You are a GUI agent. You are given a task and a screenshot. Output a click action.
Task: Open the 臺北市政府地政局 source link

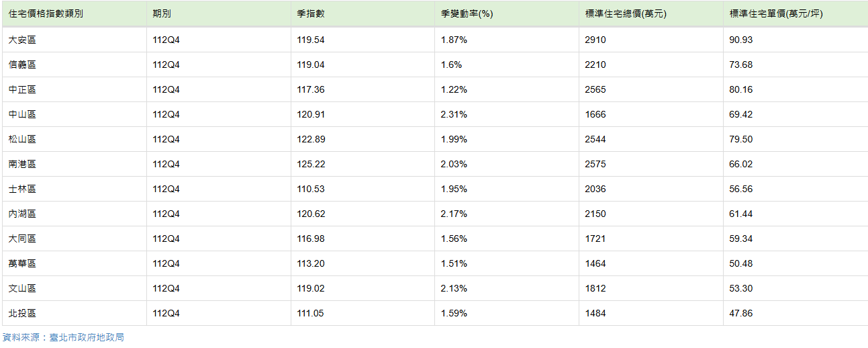[x=87, y=337]
